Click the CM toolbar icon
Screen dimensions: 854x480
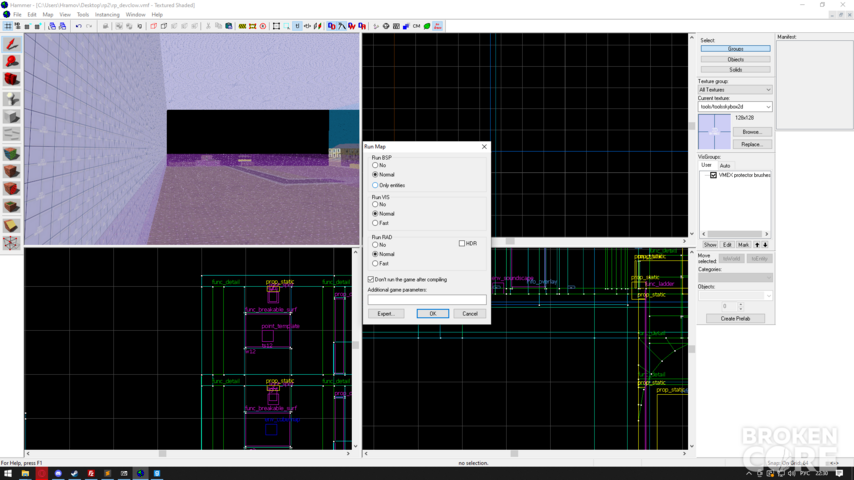point(417,26)
